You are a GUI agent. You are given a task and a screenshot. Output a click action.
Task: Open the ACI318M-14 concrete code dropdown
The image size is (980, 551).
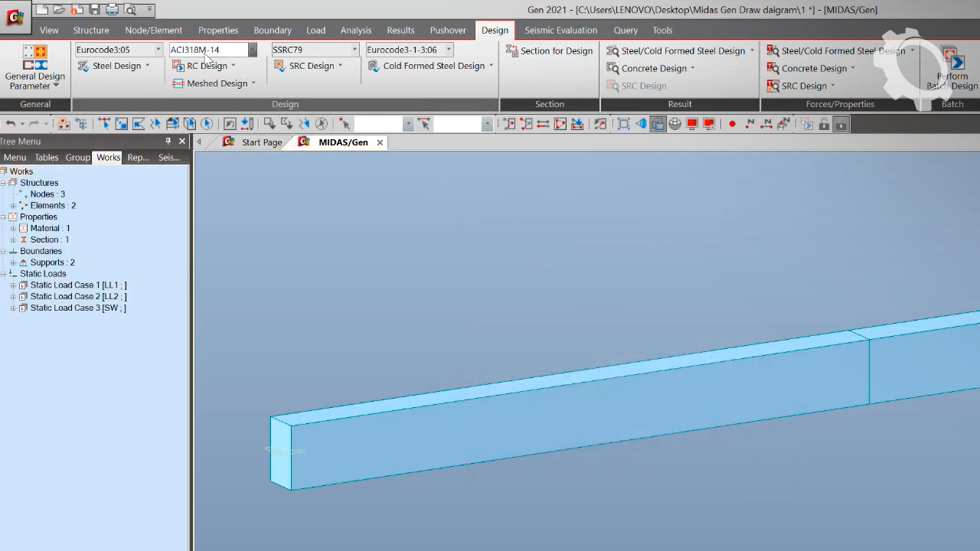point(253,50)
